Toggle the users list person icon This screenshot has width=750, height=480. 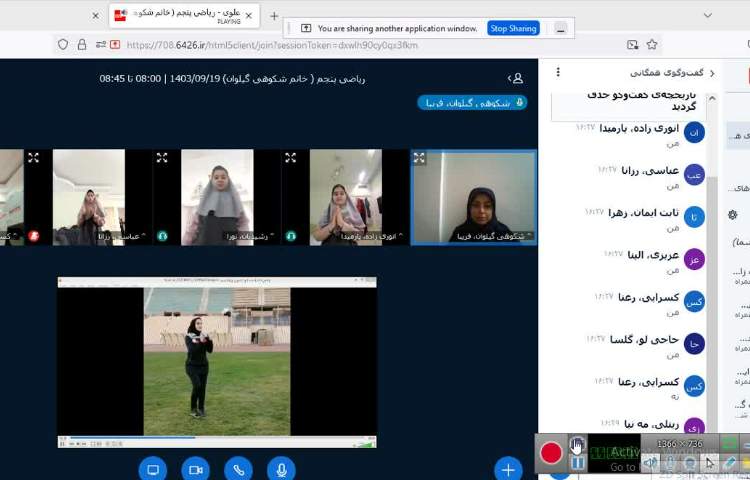point(516,78)
